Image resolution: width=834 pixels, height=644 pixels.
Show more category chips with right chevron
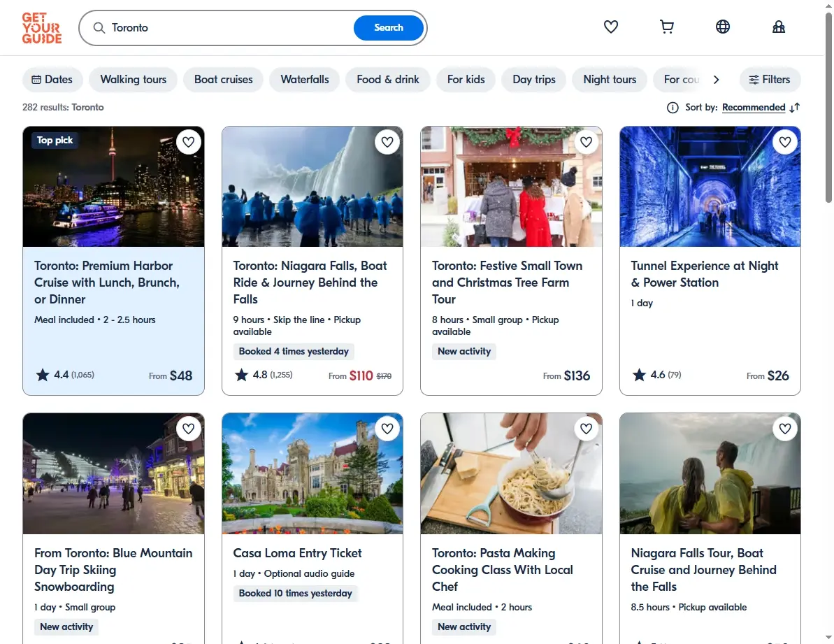tap(716, 80)
